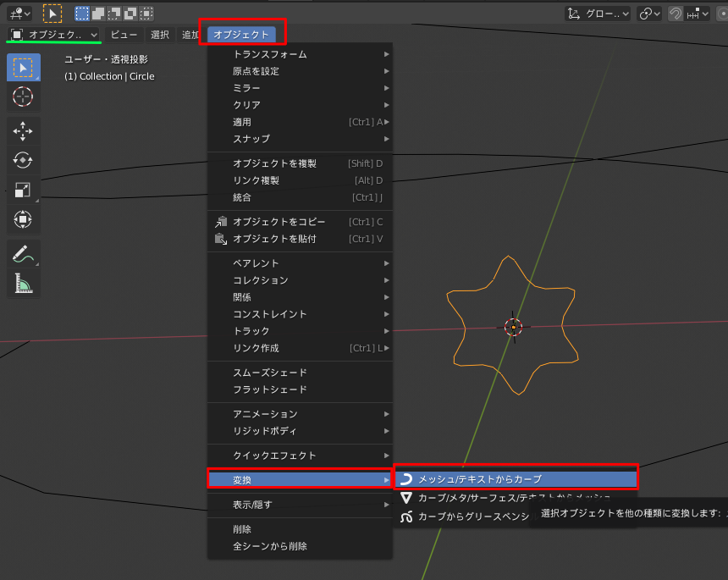Select カーブからグリースペンシル convert option
Image resolution: width=728 pixels, height=580 pixels.
(464, 516)
